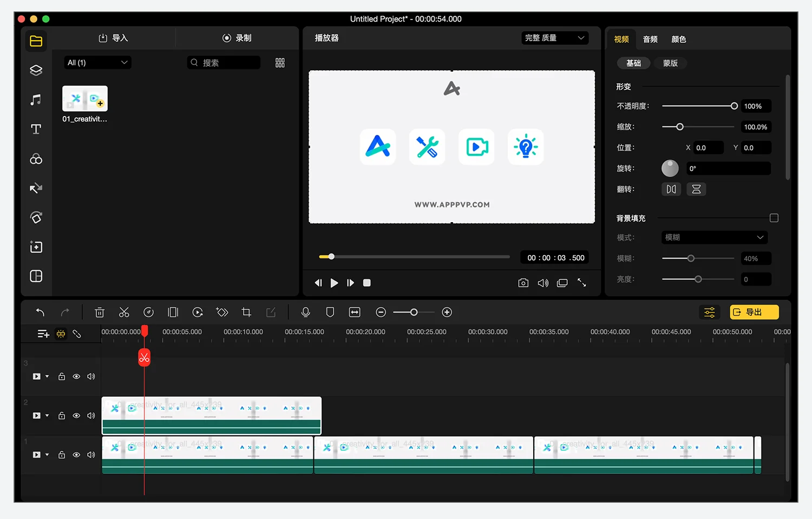
Task: Click the player progress bar
Action: click(x=415, y=257)
